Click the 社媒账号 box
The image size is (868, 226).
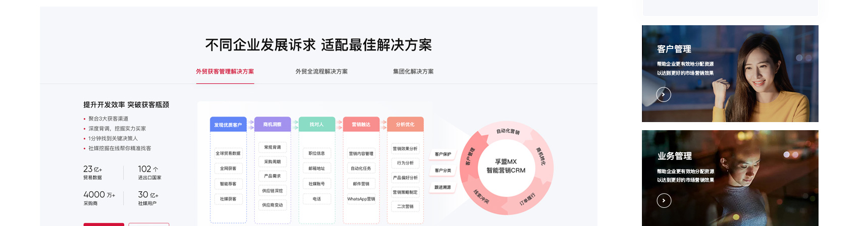[317, 184]
